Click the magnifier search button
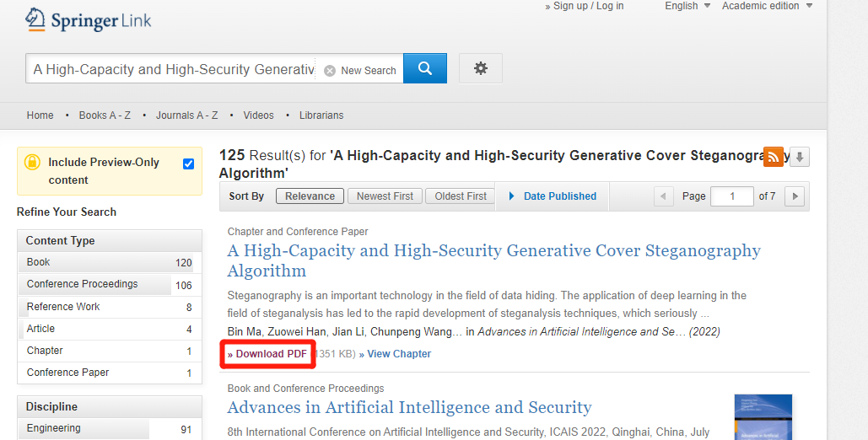Viewport: 868px width, 440px height. 425,69
